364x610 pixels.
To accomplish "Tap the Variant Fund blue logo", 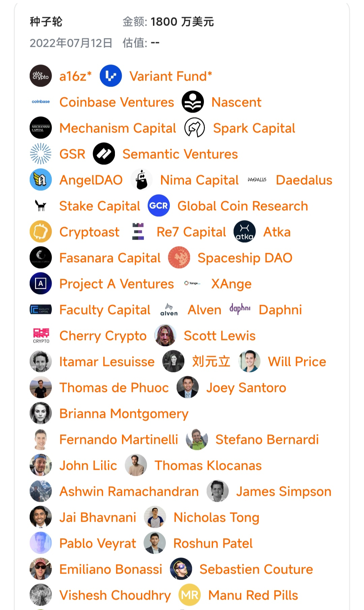I will tap(111, 76).
